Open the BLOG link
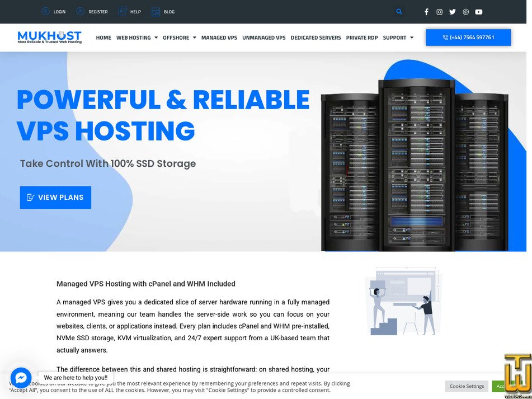Image resolution: width=532 pixels, height=399 pixels. point(169,12)
